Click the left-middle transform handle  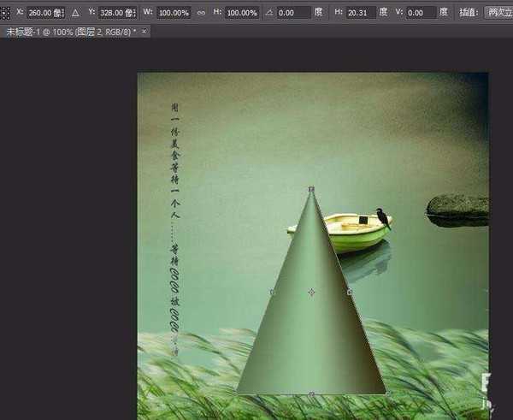point(273,293)
